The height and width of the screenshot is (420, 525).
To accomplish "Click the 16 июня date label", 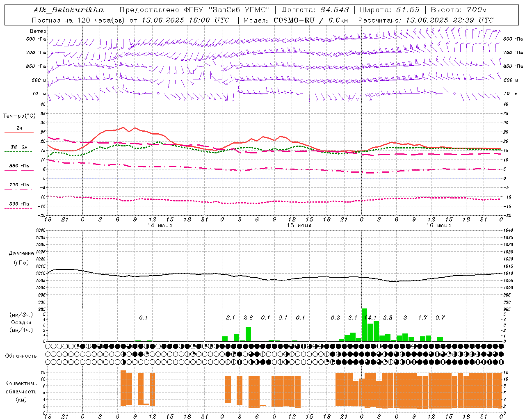I will tap(438, 226).
